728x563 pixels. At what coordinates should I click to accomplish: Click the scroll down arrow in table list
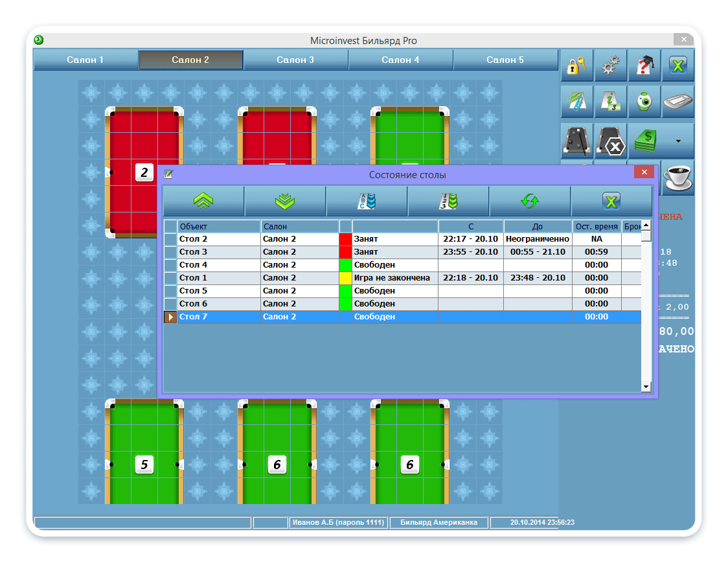pos(646,387)
